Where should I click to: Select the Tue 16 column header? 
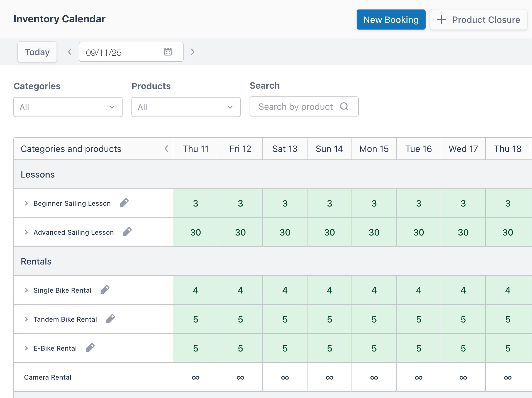[419, 149]
